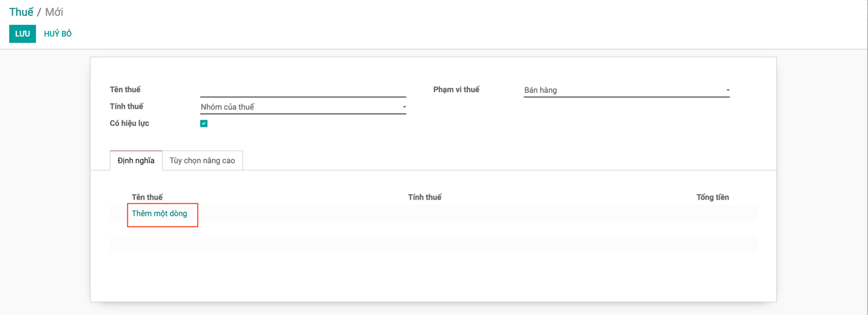868x315 pixels.
Task: Select the Mới breadcrumb text
Action: click(x=54, y=12)
